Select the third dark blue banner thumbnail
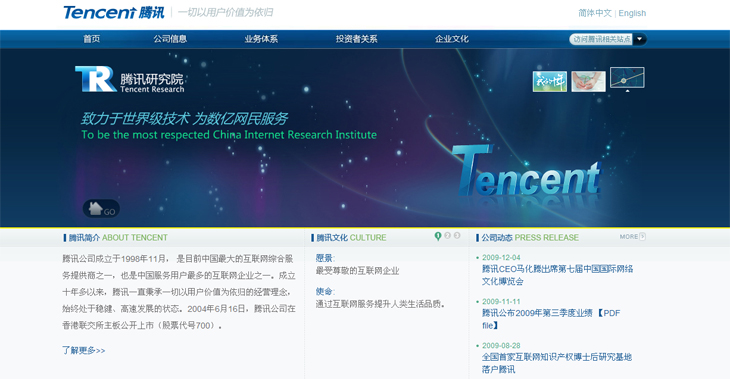Screen dimensions: 730x379 [627, 78]
